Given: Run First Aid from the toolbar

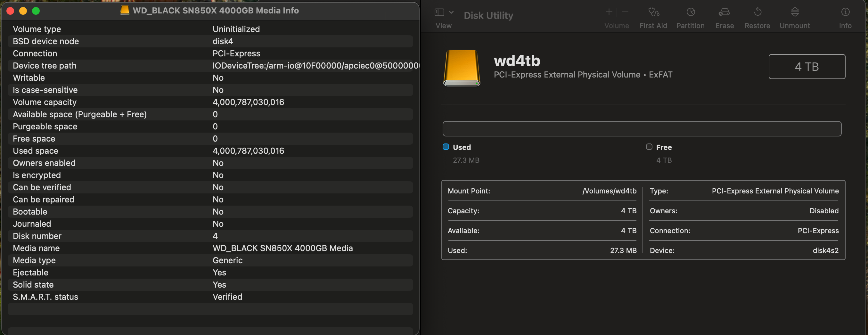Looking at the screenshot, I should [x=653, y=13].
